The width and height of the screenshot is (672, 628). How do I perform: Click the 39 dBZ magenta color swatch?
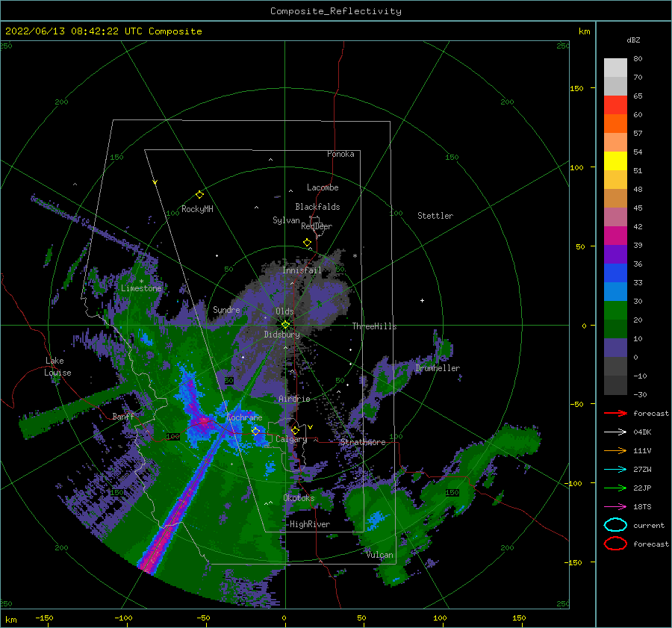point(615,235)
